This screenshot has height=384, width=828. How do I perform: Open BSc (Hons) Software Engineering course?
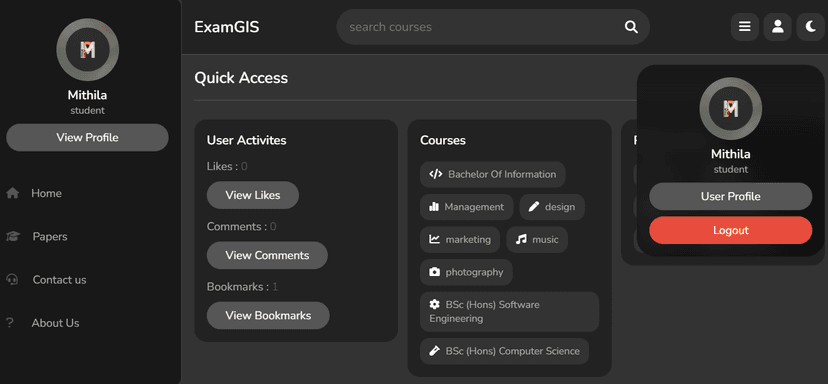coord(510,312)
